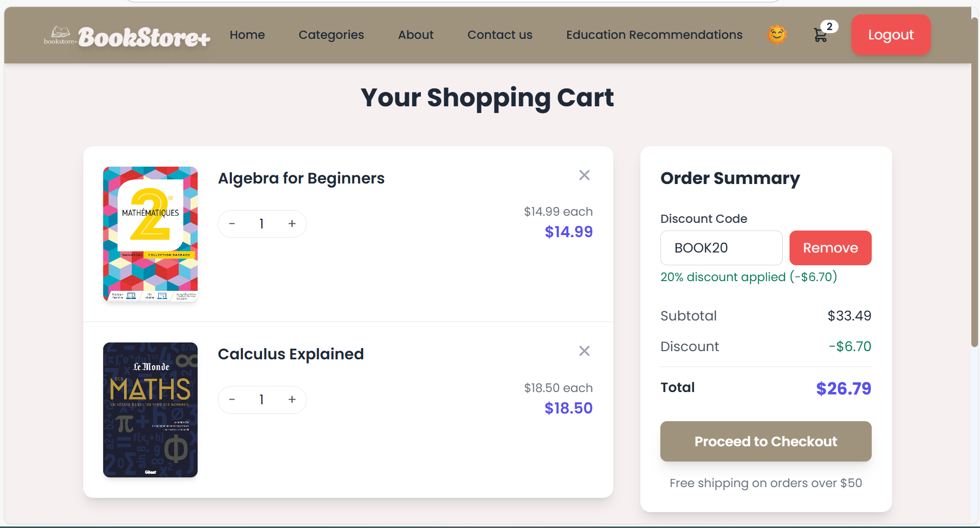
Task: Decrease Calculus Explained quantity
Action: tap(232, 400)
